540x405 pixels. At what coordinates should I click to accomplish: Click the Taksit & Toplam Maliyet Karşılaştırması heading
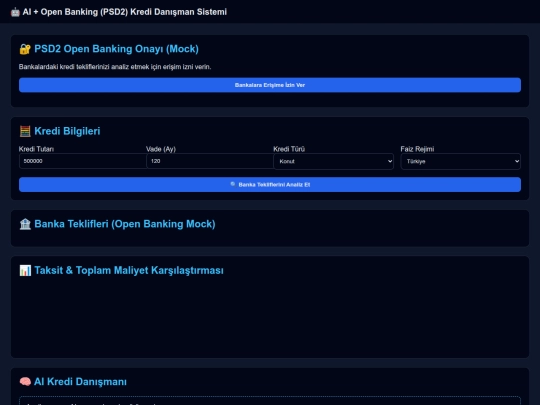tap(129, 270)
